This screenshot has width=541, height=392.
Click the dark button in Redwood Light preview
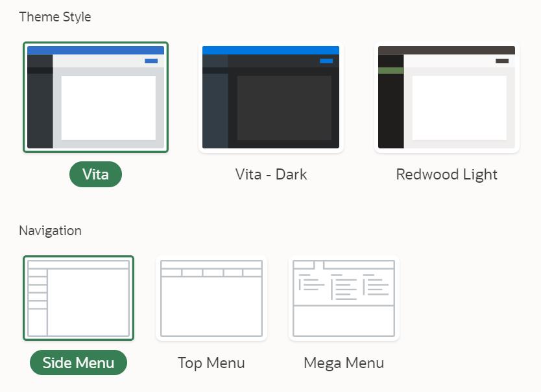click(502, 61)
